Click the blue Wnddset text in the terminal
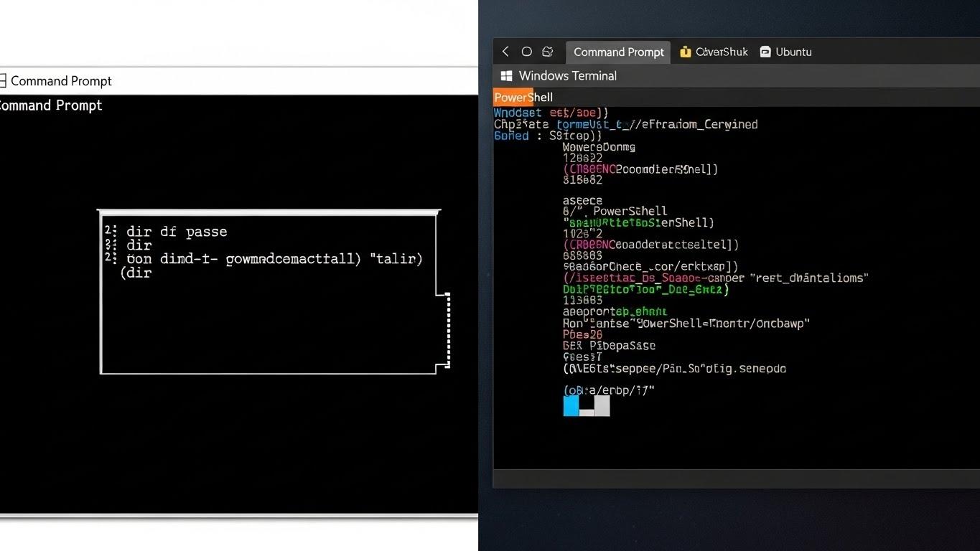The height and width of the screenshot is (551, 980). (x=516, y=113)
